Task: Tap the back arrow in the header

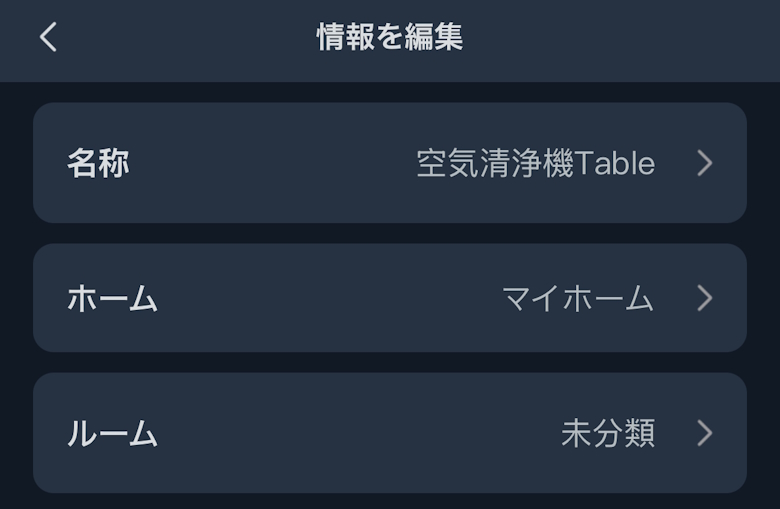Action: click(48, 38)
